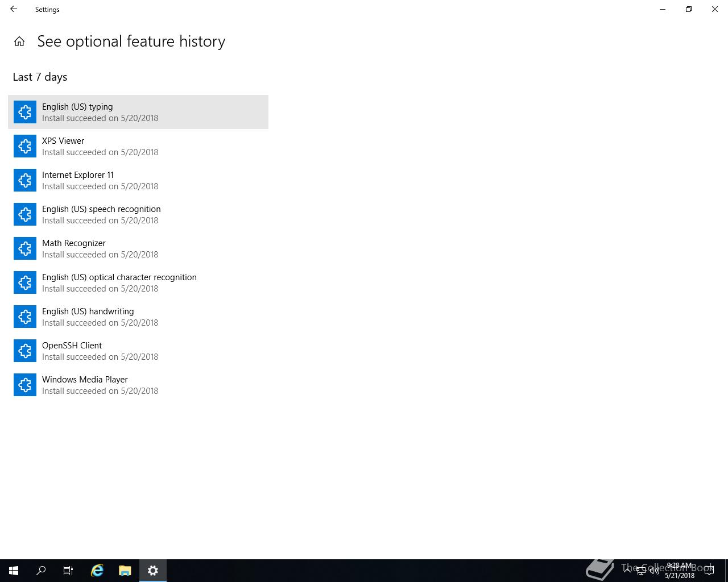Screen dimensions: 728x582
Task: Click the Show desktop strip at the taskbar edge
Action: pos(726,571)
